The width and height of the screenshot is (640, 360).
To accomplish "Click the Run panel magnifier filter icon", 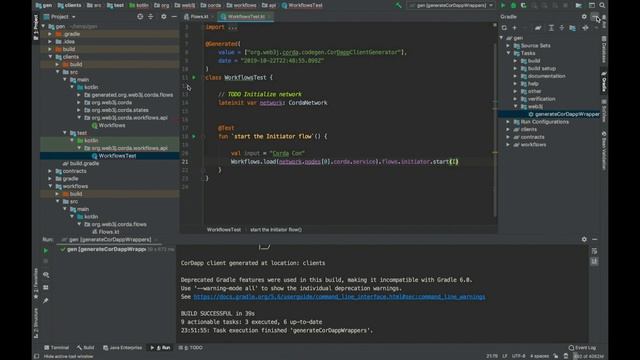I will tap(46, 275).
